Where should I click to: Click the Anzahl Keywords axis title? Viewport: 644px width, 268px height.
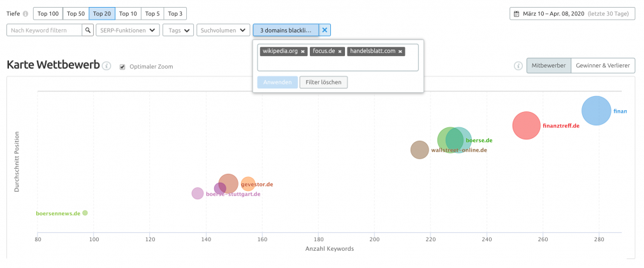click(x=330, y=249)
